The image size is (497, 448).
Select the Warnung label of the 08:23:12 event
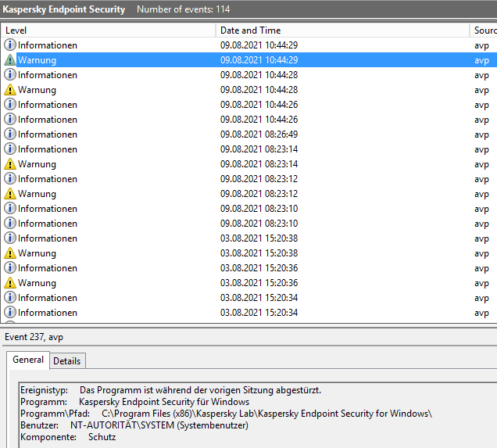point(37,194)
